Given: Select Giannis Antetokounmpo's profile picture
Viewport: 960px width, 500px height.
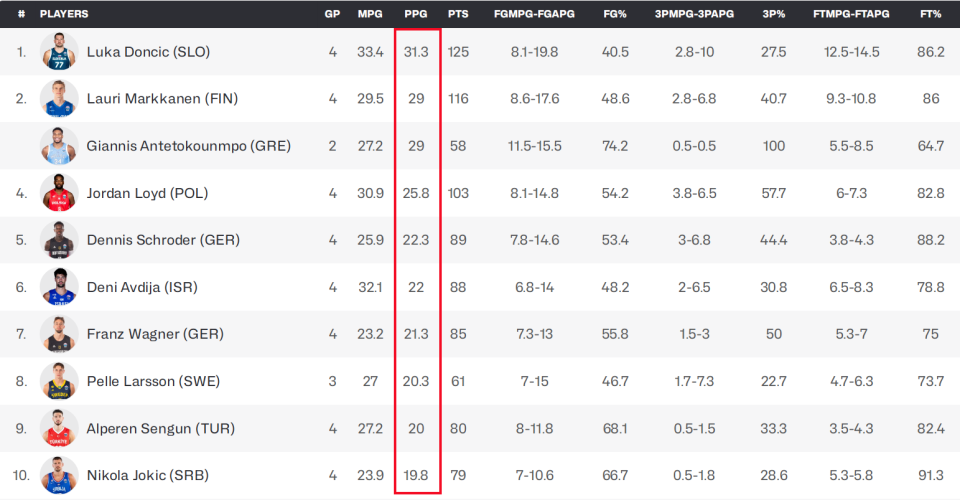Looking at the screenshot, I should pyautogui.click(x=59, y=145).
